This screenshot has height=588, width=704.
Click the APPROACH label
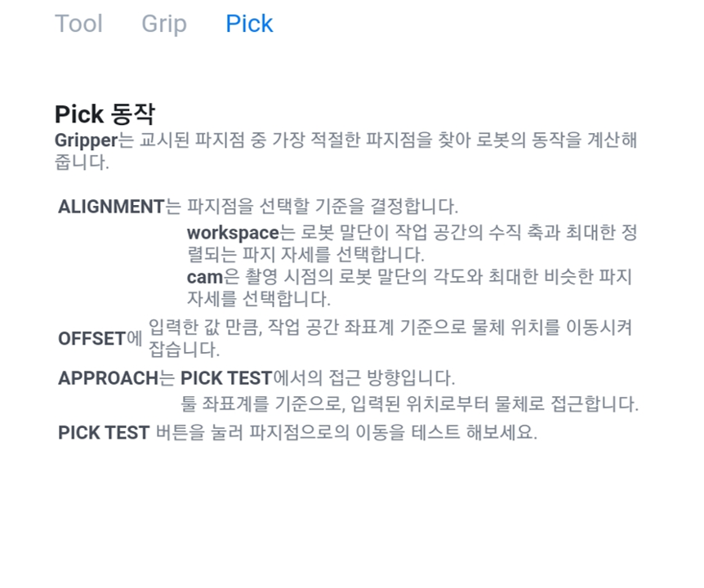point(108,378)
